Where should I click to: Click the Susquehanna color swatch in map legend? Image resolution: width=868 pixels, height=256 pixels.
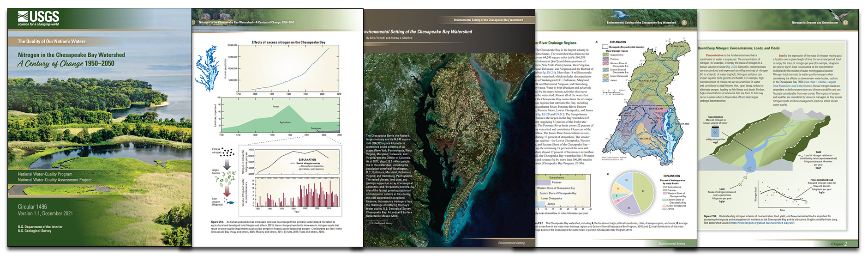pos(606,55)
